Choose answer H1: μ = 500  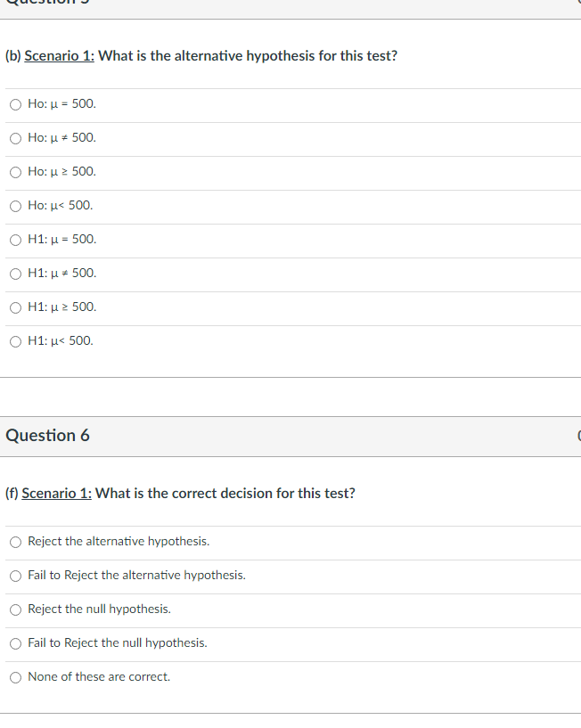point(15,239)
